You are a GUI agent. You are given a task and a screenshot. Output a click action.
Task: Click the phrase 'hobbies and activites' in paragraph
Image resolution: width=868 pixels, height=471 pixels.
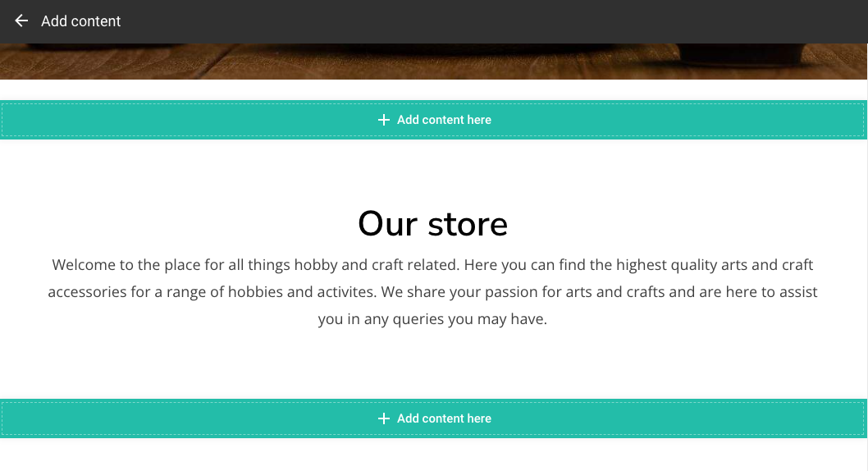302,291
